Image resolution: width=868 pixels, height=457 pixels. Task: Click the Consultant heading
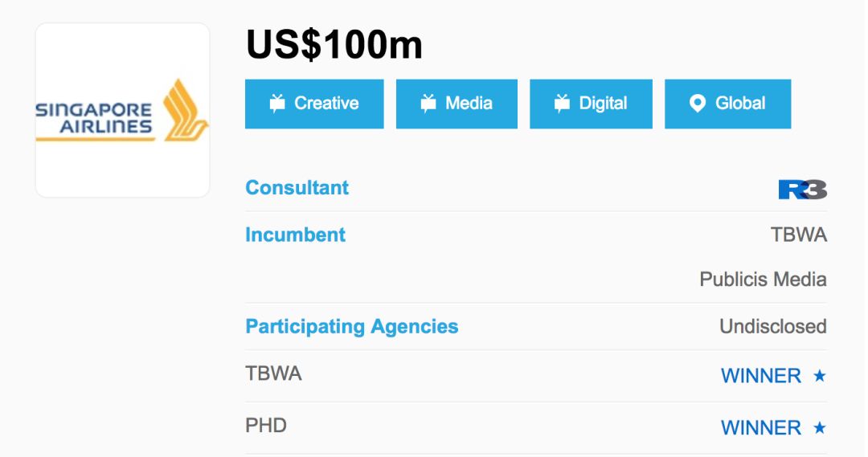[297, 188]
